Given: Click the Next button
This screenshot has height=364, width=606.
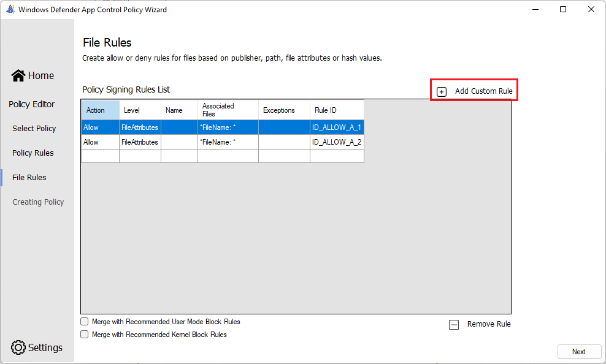Looking at the screenshot, I should tap(579, 352).
